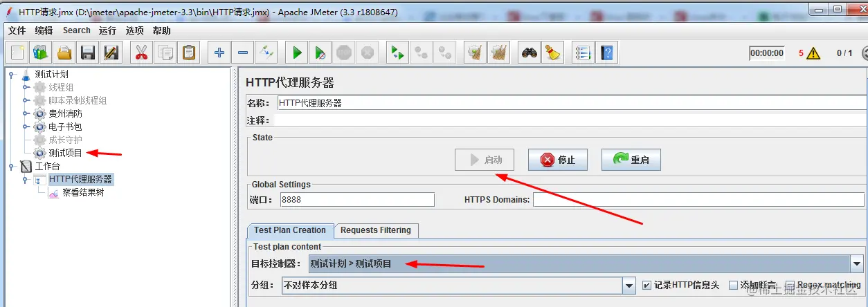This screenshot has height=307, width=868.
Task: Select 电子书包 in the tree
Action: click(65, 127)
